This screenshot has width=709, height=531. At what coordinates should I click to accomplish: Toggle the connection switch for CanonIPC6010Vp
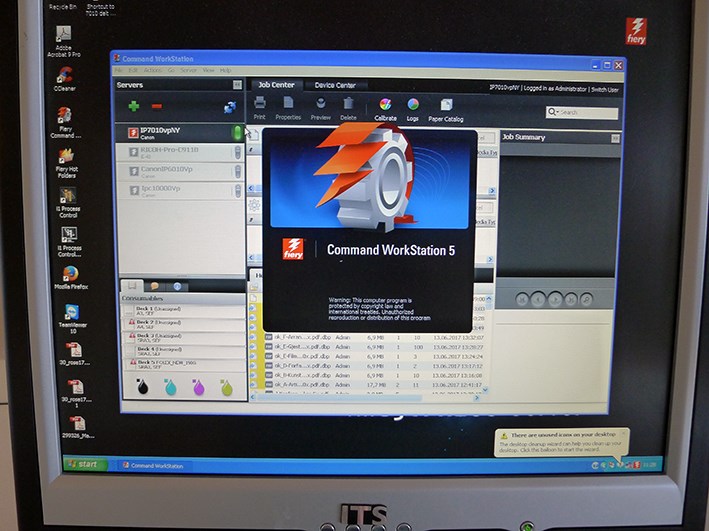point(238,171)
